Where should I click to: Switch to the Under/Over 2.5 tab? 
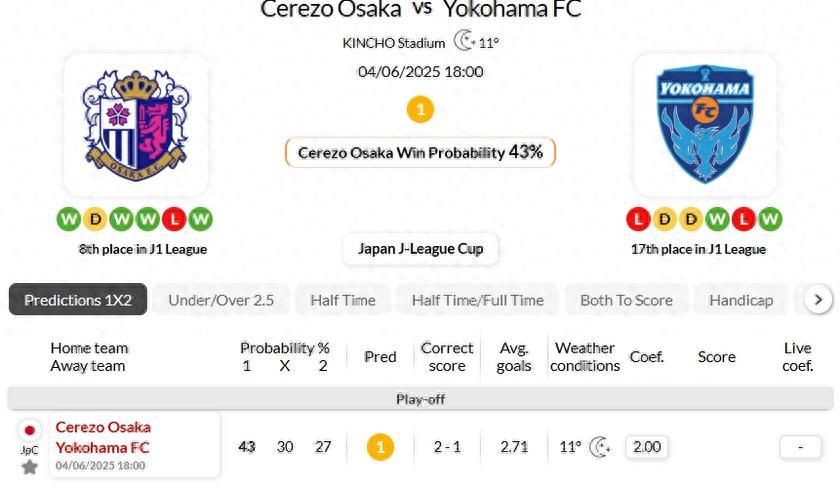point(221,300)
